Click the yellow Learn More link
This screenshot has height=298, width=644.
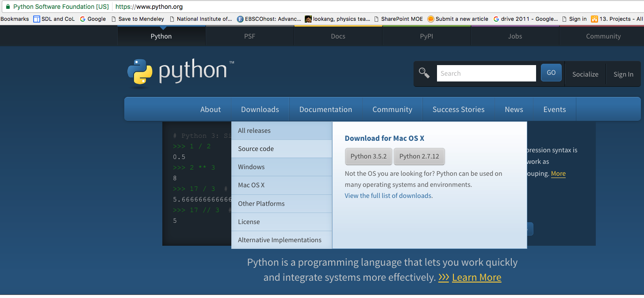pos(477,278)
